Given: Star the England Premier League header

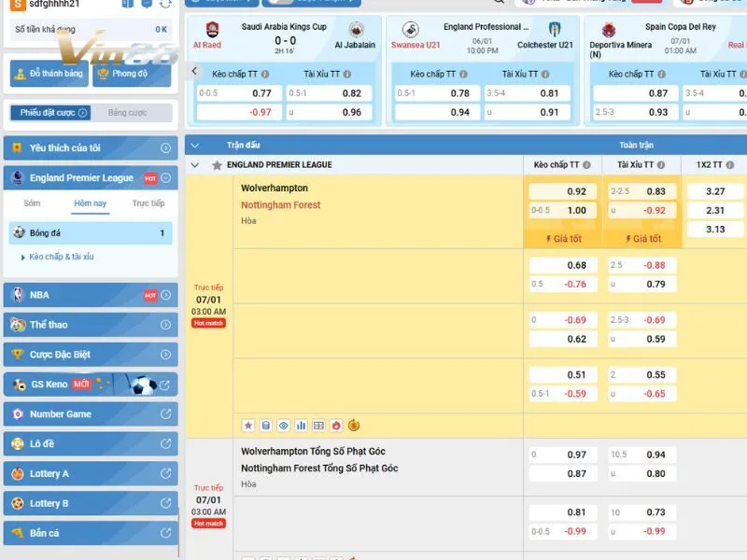Looking at the screenshot, I should [217, 165].
